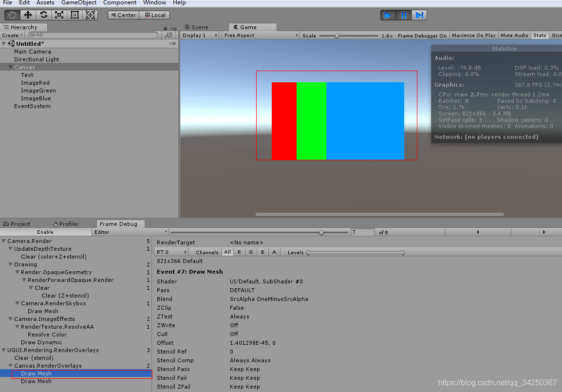Viewport: 562px width, 392px height.
Task: Open the Free Aspect dropdown
Action: click(261, 36)
